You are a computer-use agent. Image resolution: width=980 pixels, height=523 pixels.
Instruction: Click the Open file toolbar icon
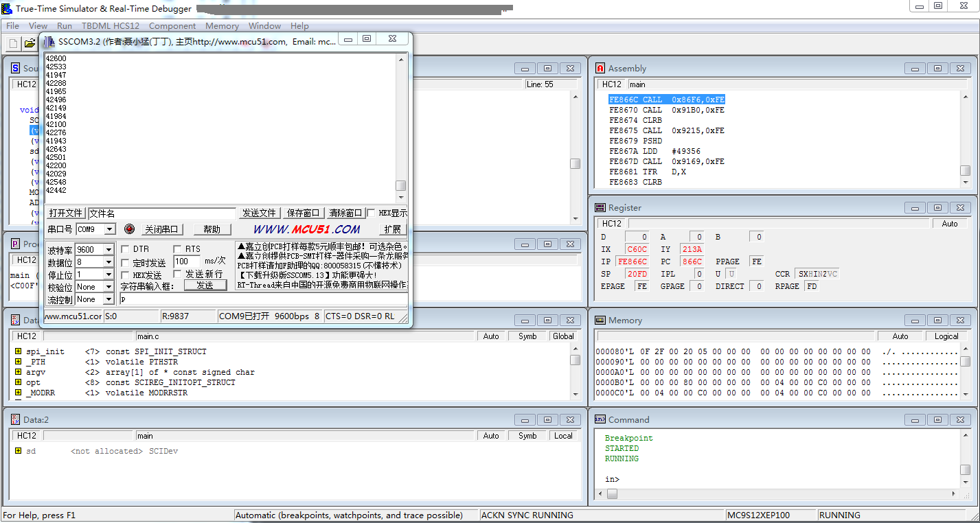pos(30,43)
